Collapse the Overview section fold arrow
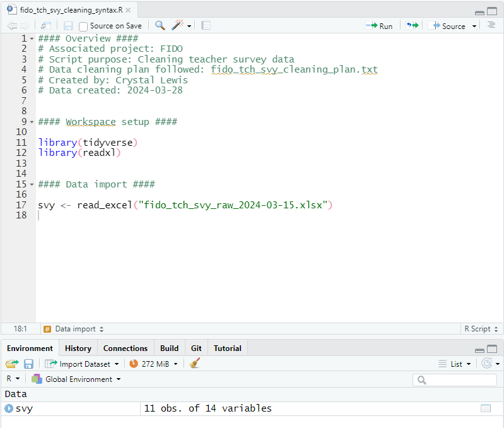Image resolution: width=504 pixels, height=428 pixels. click(x=32, y=39)
